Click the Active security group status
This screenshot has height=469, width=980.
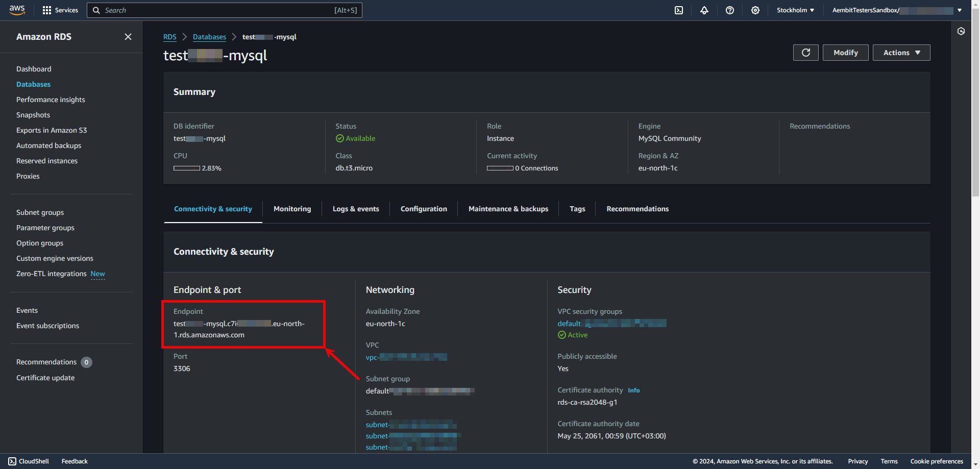coord(573,335)
